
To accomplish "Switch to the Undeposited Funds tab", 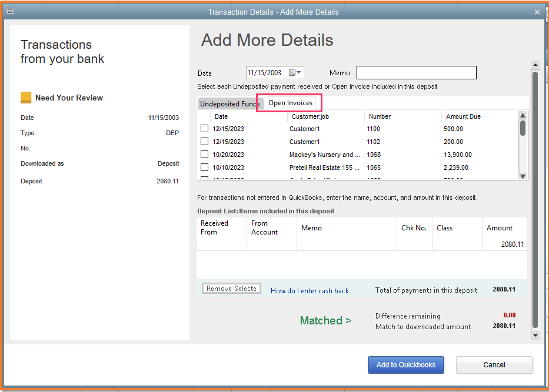I will tap(229, 104).
